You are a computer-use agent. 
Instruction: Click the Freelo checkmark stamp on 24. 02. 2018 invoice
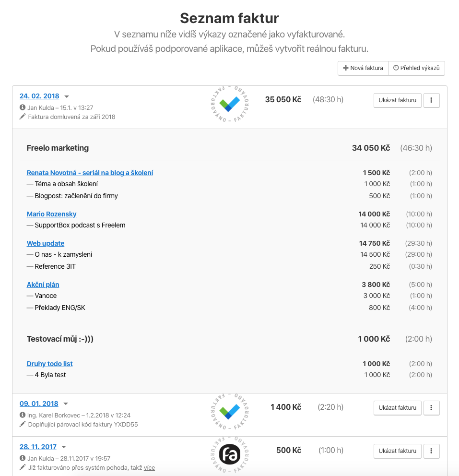pos(229,104)
